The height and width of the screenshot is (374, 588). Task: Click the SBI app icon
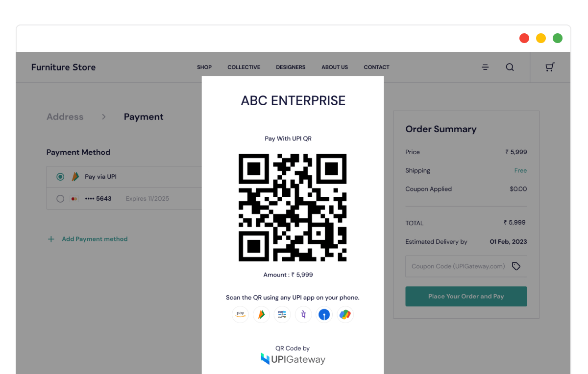pyautogui.click(x=324, y=314)
